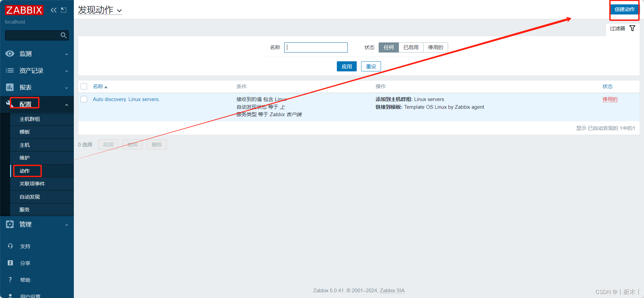Click the operation text 添加到主机群组: Linux servers

tap(410, 99)
